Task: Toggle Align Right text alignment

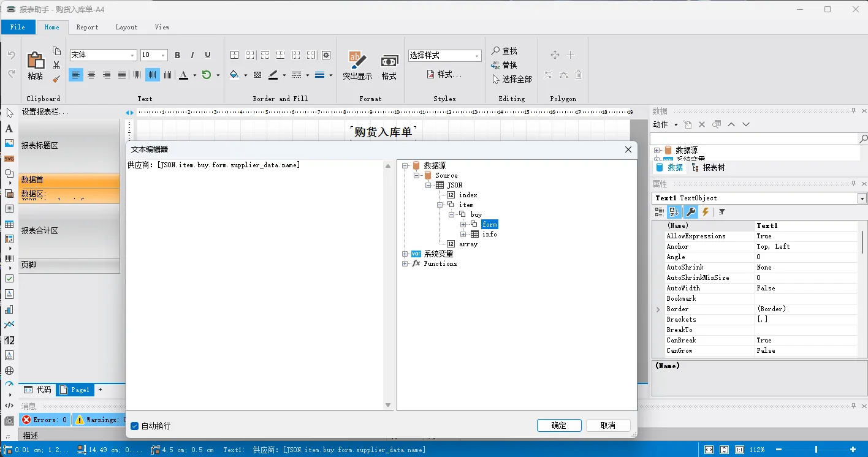Action: [x=107, y=75]
